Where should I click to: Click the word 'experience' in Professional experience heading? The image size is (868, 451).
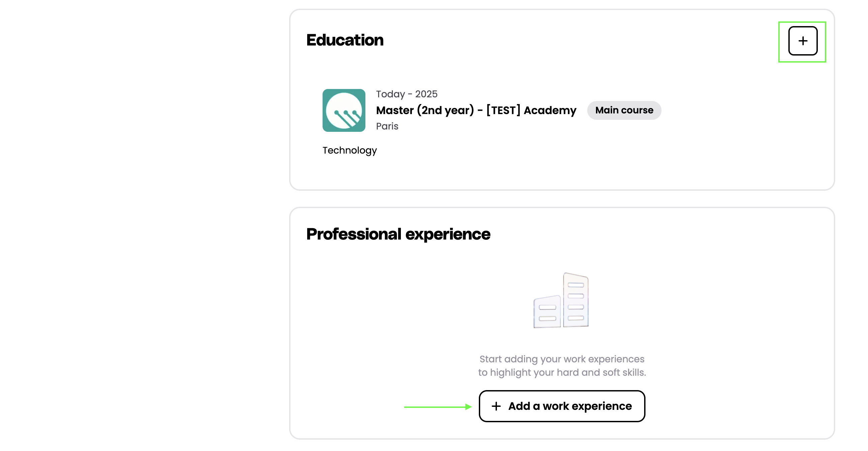click(x=448, y=234)
